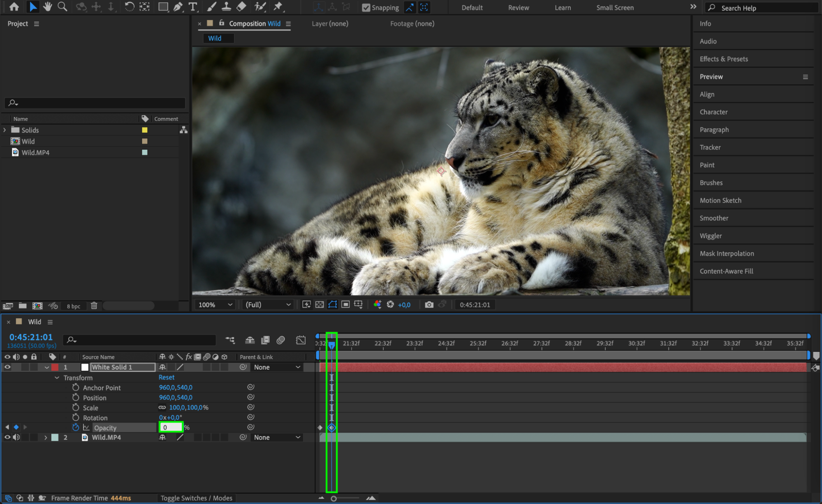Click the Take Snapshot camera icon
Screen dimensions: 822x504
tap(429, 305)
